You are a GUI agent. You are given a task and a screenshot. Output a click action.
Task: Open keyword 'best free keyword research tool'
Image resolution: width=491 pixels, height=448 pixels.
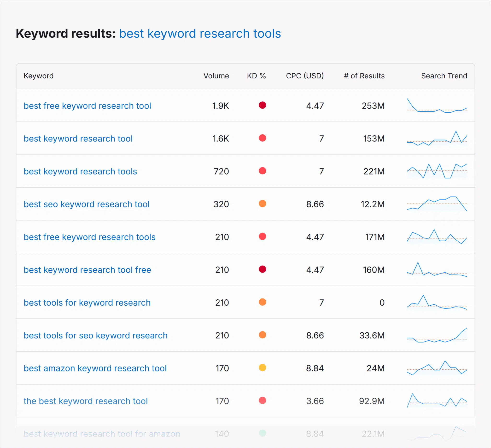87,106
